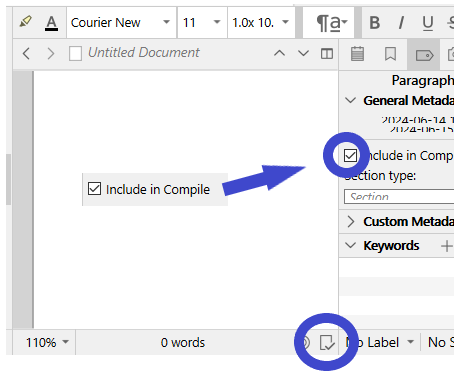Toggle Include in Compile checkbox in inspector

click(x=350, y=155)
